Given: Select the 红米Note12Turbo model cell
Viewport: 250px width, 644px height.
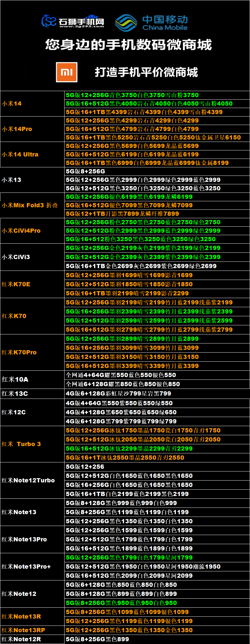Looking at the screenshot, I should [28, 480].
